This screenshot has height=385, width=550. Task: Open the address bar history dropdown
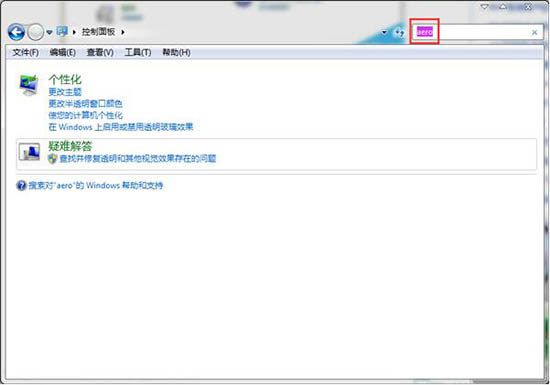coord(384,32)
